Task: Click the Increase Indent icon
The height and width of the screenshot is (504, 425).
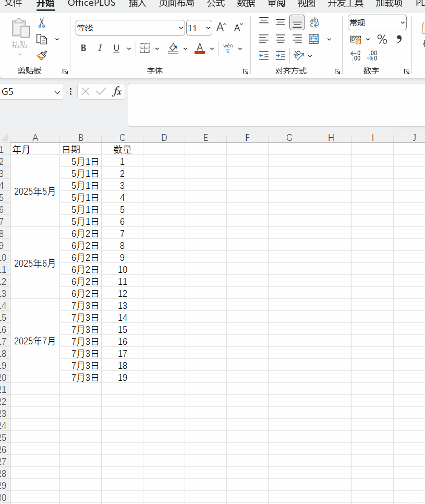Action: (281, 55)
